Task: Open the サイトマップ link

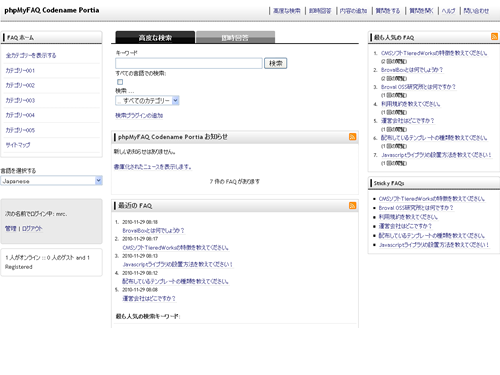Action: (x=18, y=145)
